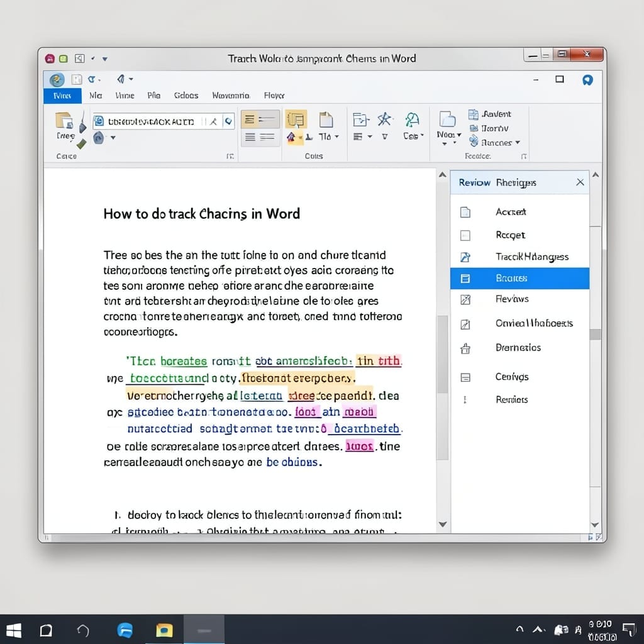Click the round globe button at ribbon's top-left
Viewport: 644px width, 644px height.
(57, 80)
